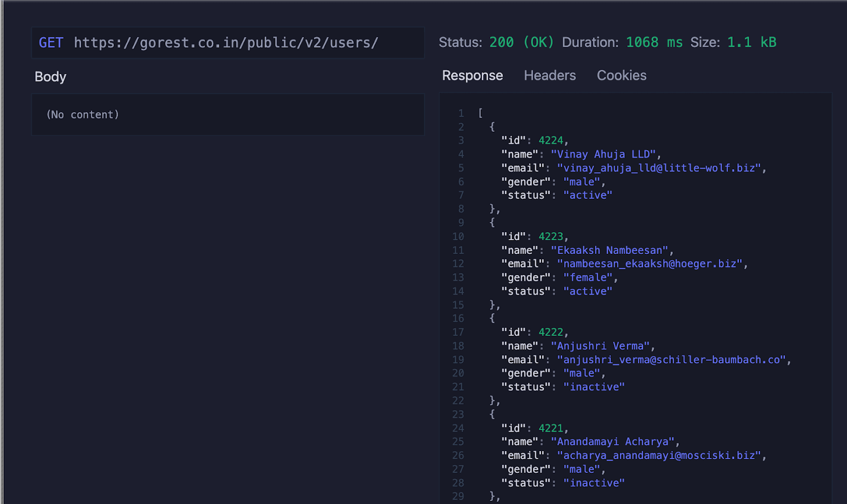Select the id value 4223

(x=551, y=236)
